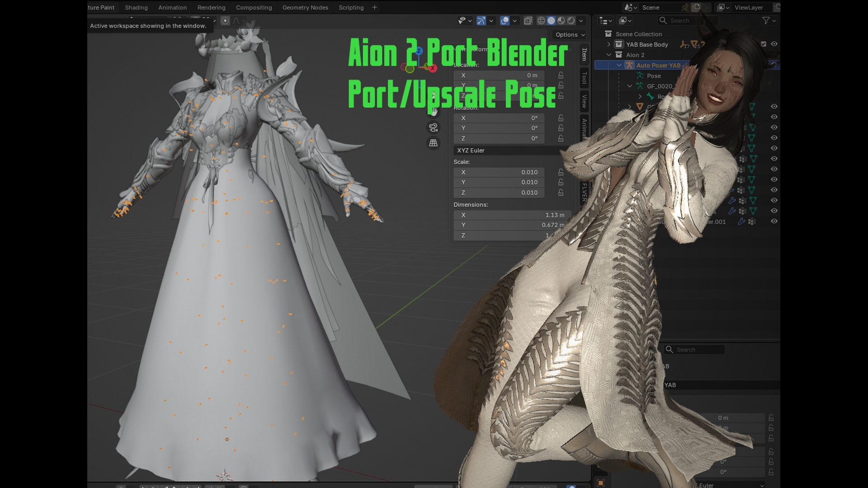The image size is (868, 488).
Task: Click the red X axis gizmo ball
Action: point(433,68)
